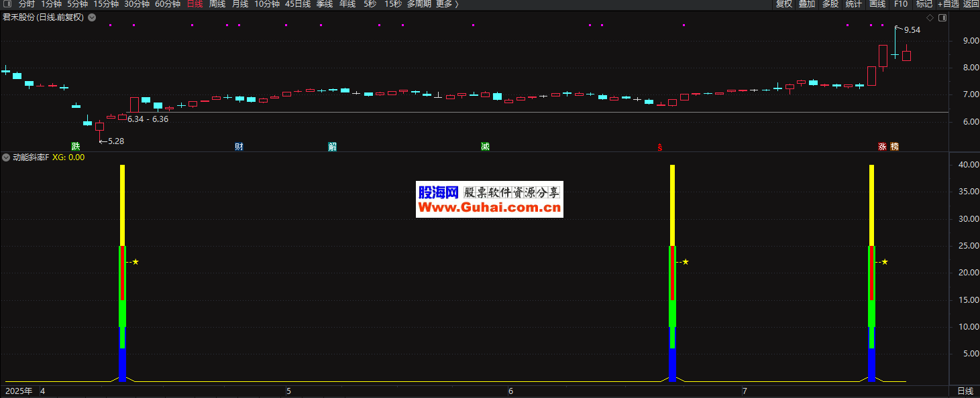Click the red $ dividend marker

661,147
